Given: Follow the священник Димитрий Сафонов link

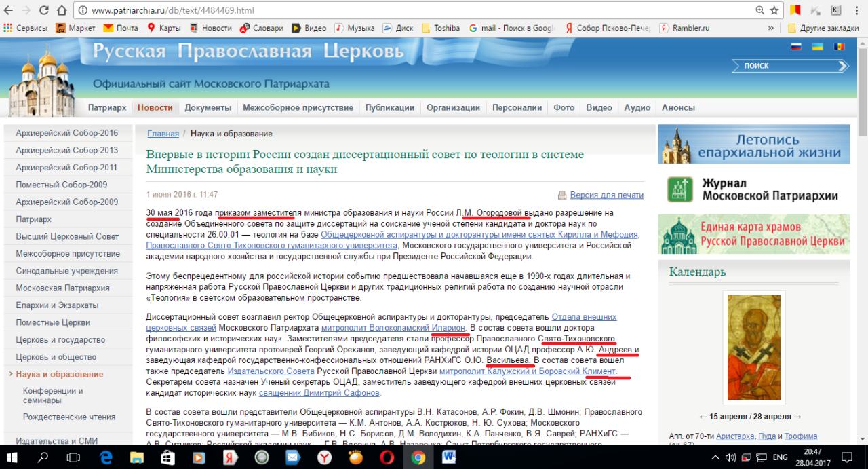Looking at the screenshot, I should tap(319, 393).
